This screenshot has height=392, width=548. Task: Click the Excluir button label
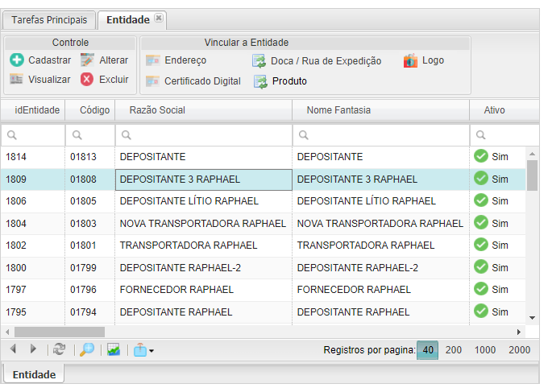114,79
